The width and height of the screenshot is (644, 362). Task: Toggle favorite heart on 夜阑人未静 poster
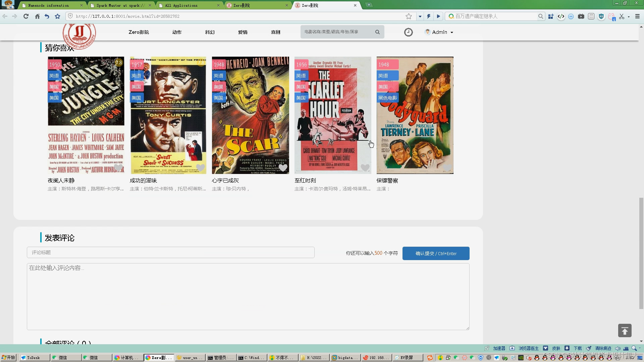118,168
